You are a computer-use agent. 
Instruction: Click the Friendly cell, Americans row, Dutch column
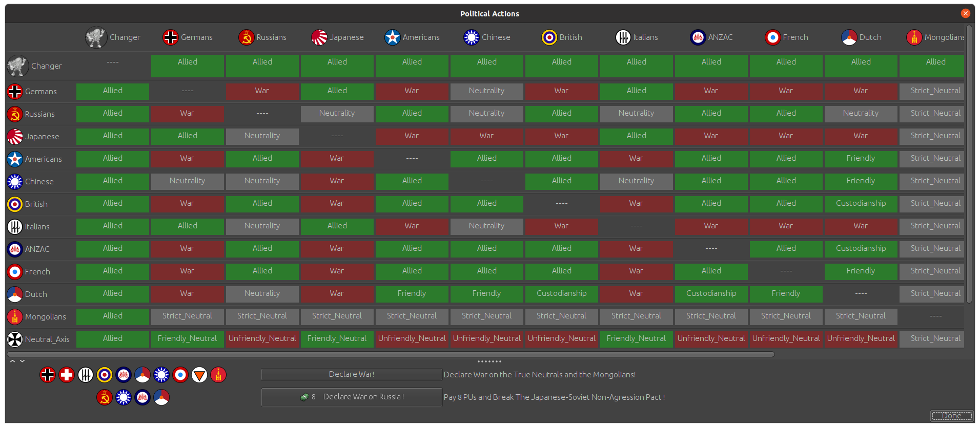point(861,159)
